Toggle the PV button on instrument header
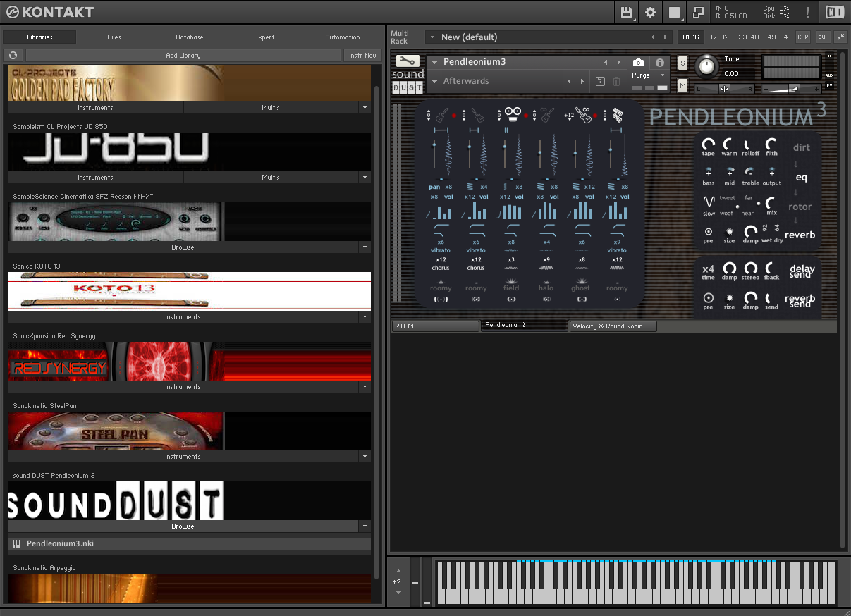The width and height of the screenshot is (851, 616). [x=830, y=85]
